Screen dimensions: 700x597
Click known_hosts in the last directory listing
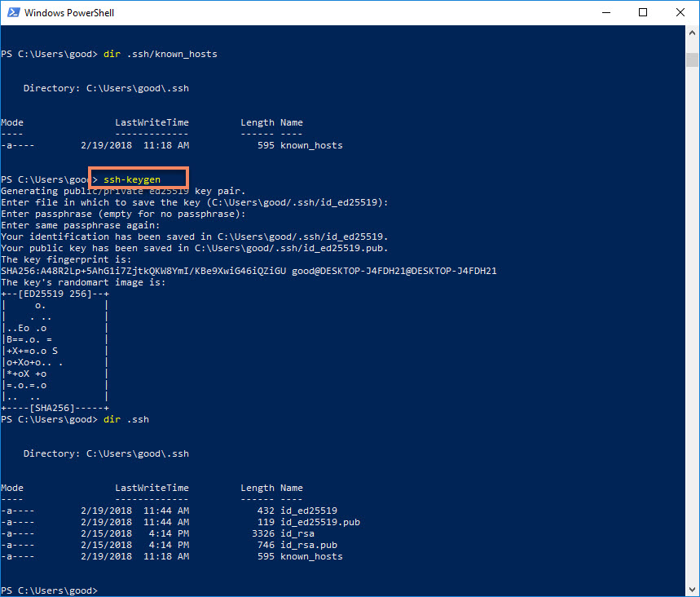311,556
